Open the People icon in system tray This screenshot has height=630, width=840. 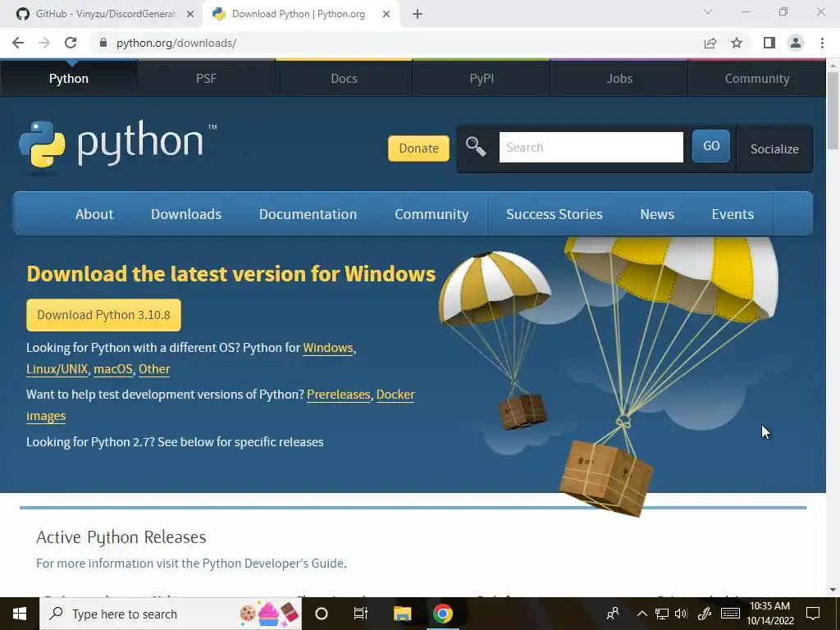(x=613, y=614)
